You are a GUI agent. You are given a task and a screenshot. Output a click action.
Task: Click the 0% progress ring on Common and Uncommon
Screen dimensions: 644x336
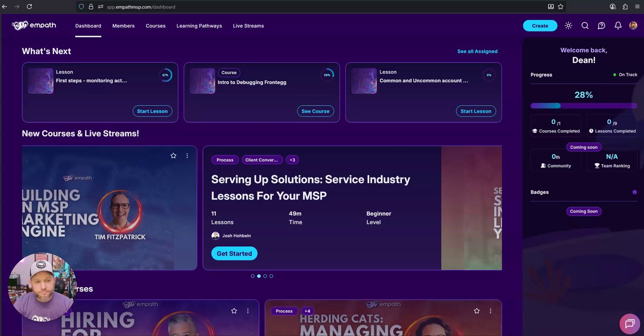[x=489, y=75]
